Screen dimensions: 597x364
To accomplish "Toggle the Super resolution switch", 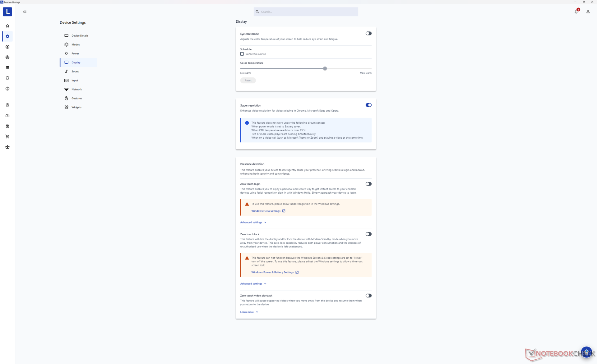I will point(368,105).
